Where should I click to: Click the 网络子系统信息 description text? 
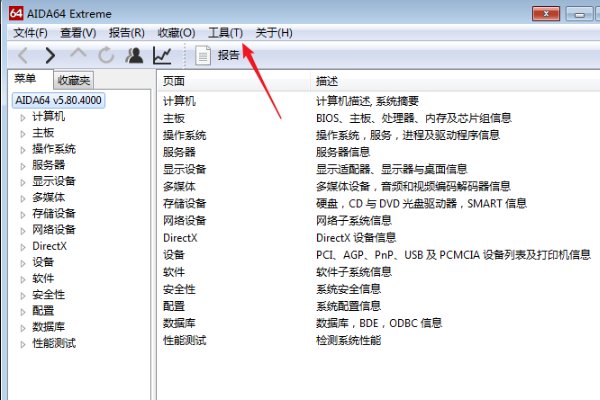(354, 220)
